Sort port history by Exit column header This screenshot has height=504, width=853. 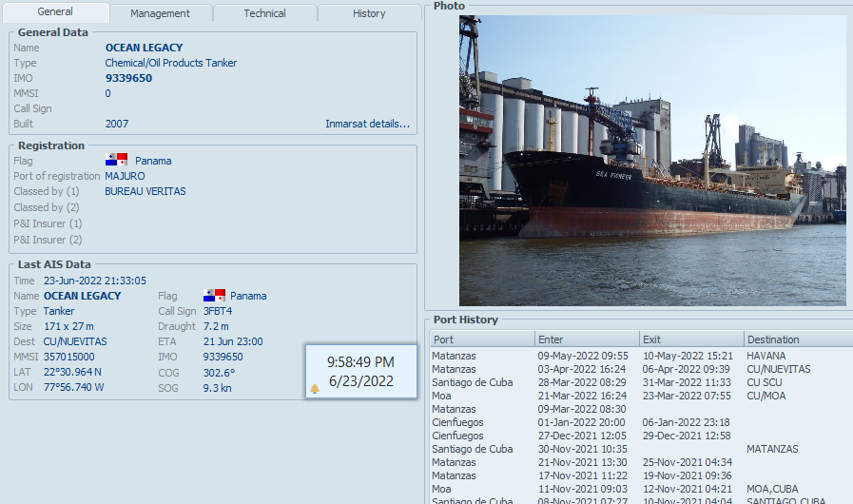pos(691,339)
